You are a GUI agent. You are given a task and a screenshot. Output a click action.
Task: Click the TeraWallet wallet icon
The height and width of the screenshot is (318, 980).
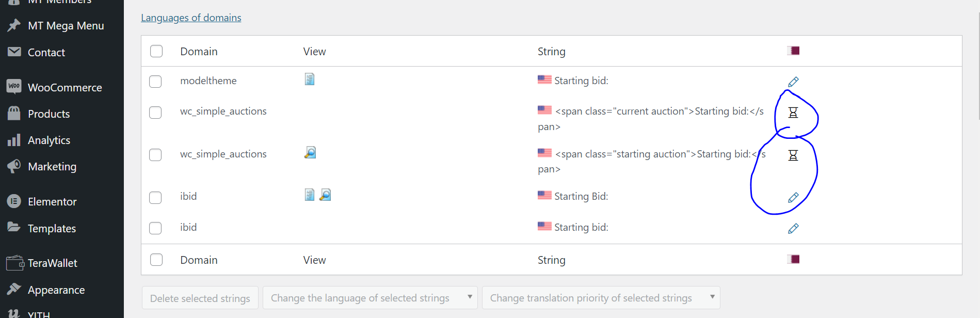pos(15,263)
